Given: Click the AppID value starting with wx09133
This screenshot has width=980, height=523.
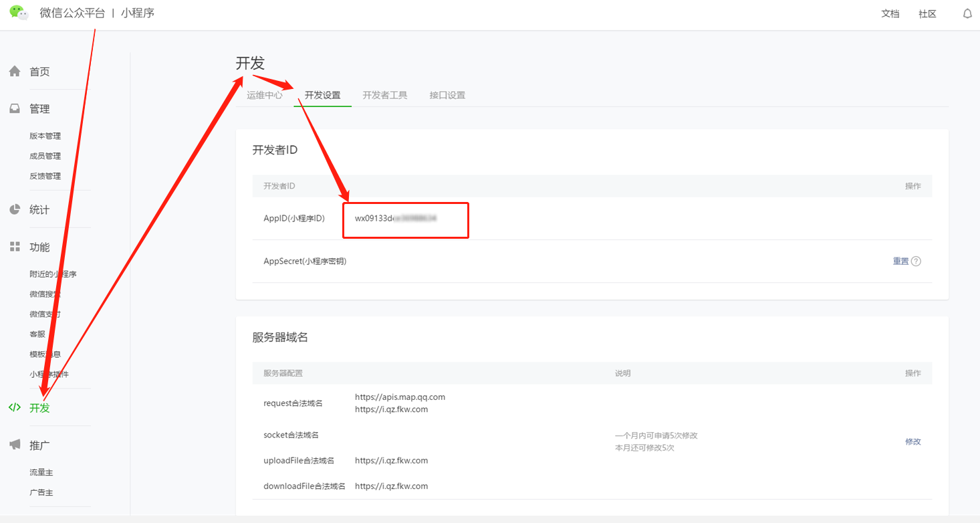Looking at the screenshot, I should tap(396, 219).
